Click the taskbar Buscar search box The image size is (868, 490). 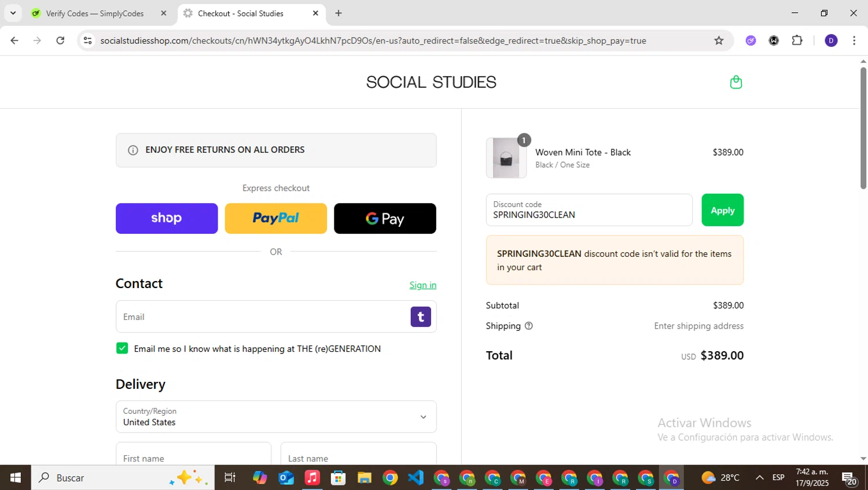[x=123, y=478]
